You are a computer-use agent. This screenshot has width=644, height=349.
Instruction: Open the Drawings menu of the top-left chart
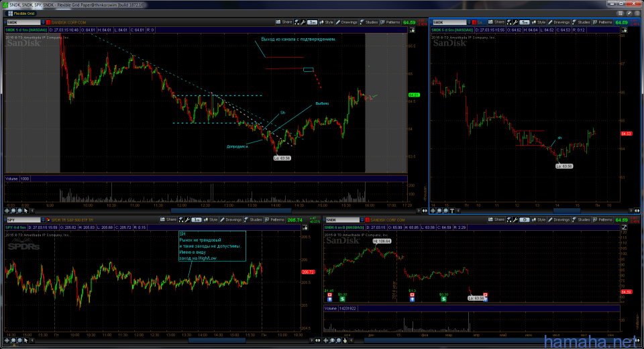[347, 22]
